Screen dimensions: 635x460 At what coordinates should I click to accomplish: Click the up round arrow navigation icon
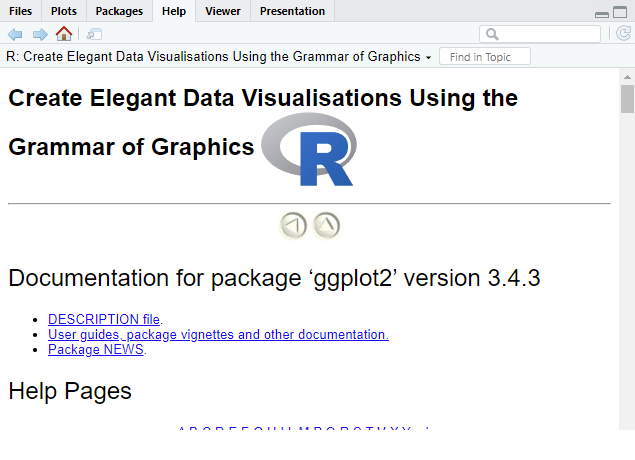pyautogui.click(x=327, y=226)
